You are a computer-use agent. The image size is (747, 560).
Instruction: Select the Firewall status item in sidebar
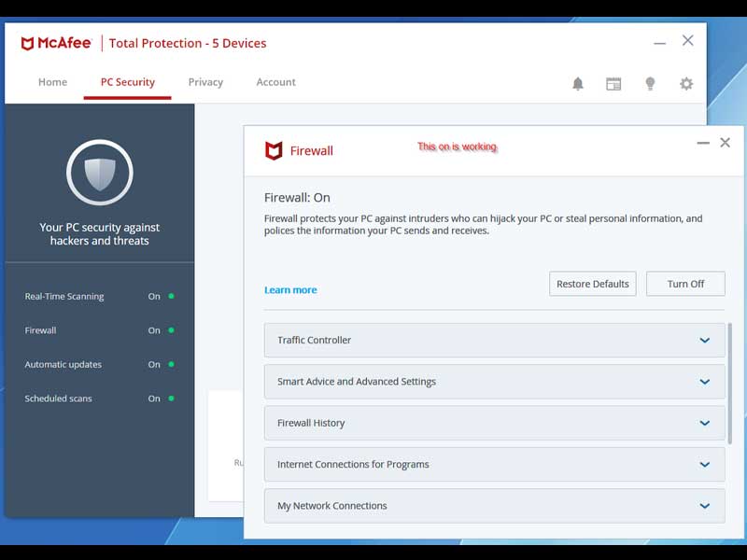tap(41, 330)
